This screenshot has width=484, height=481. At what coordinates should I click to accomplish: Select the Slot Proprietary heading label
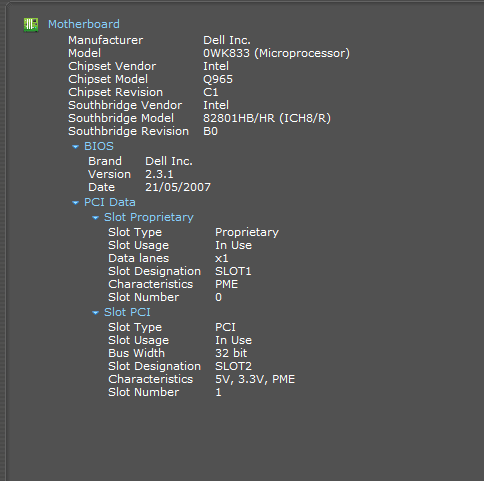(x=149, y=217)
